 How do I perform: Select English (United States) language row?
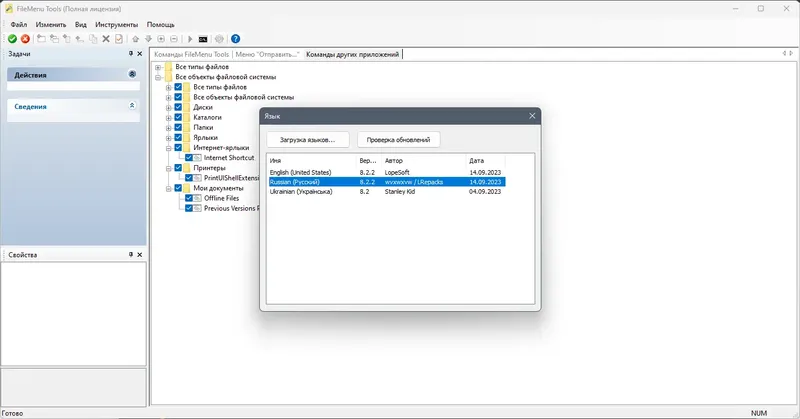click(387, 172)
